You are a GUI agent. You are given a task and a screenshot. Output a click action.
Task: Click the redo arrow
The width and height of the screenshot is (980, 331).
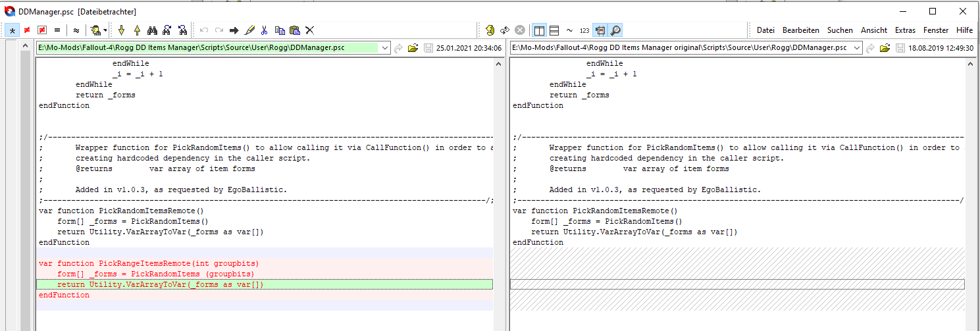219,30
